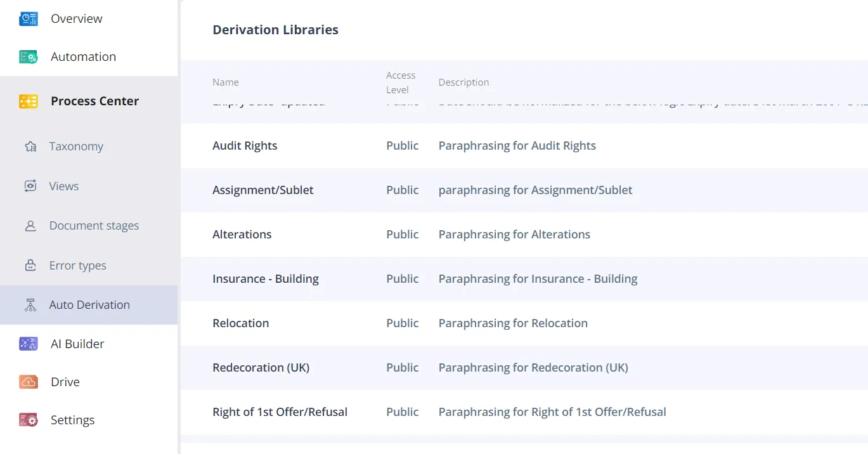Click the Process Center yellow icon

click(x=29, y=101)
